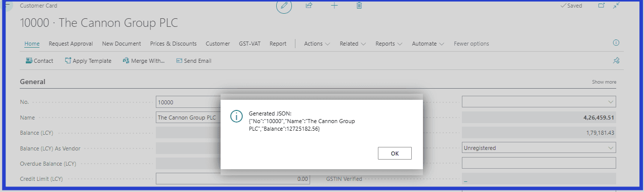Click Apply Template action
Screen dimensions: 644x192
[88, 61]
